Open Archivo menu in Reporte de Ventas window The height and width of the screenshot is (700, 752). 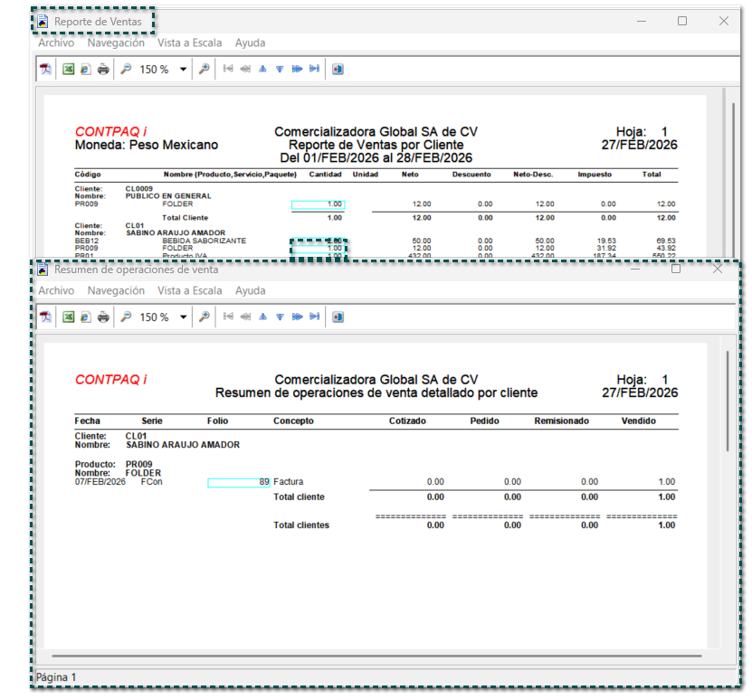tap(56, 43)
